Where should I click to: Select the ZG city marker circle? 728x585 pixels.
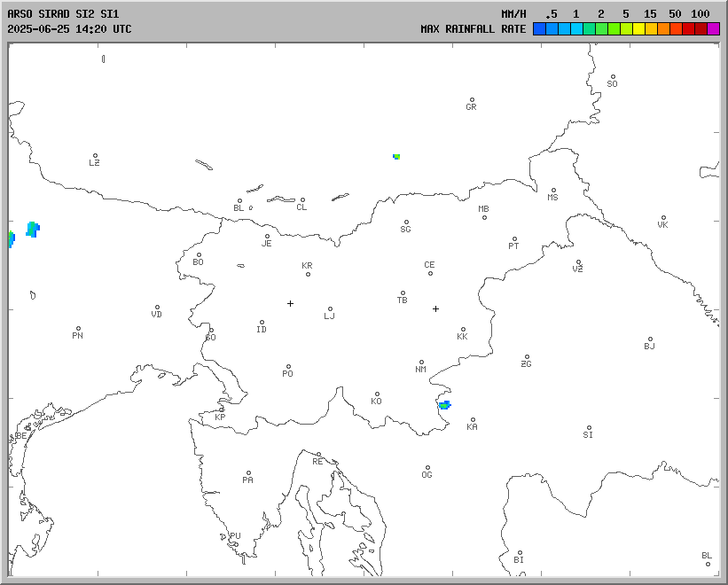[527, 357]
